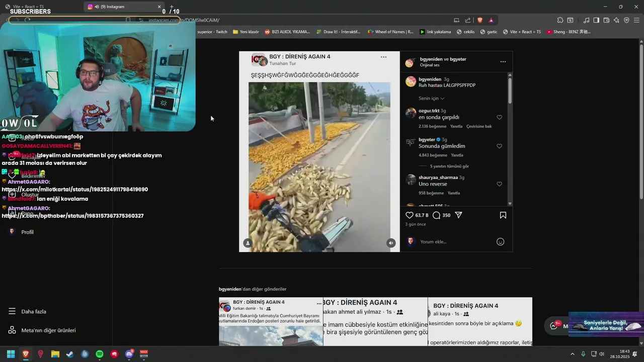644x362 pixels.
Task: Toggle video sound with the speaker icon
Action: click(391, 243)
